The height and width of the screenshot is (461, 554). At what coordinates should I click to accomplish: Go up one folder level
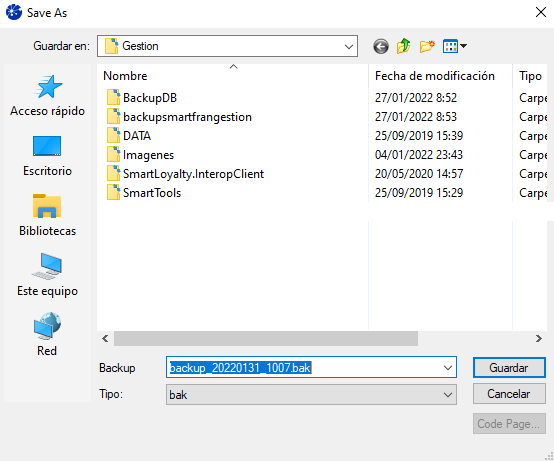tap(403, 46)
